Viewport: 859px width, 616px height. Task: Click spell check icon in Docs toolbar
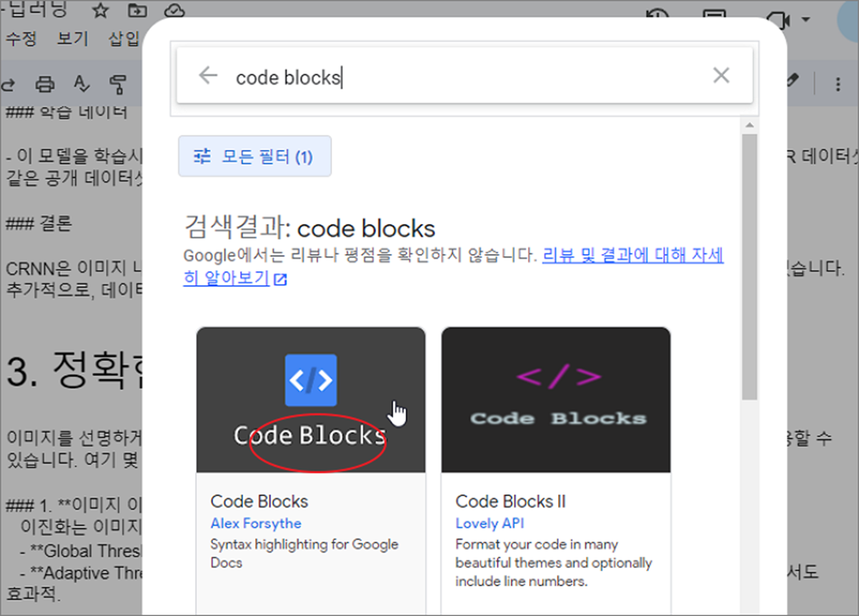[82, 84]
